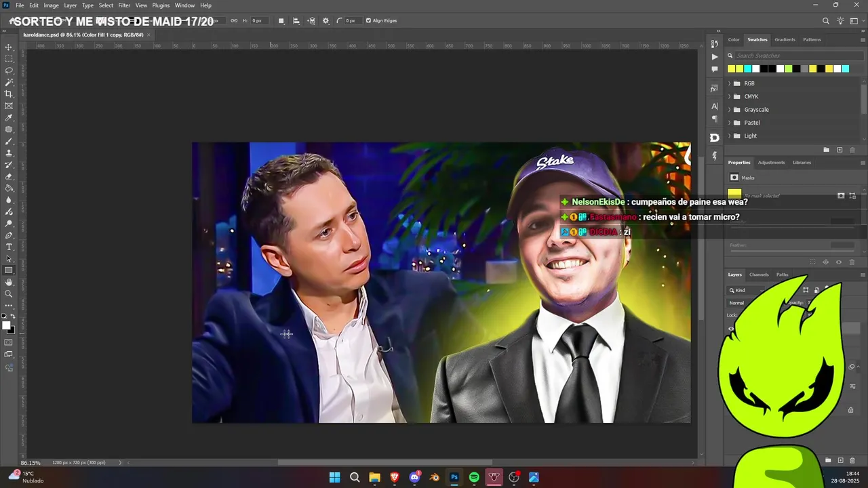Screen dimensions: 868x488
Task: Expand the RGB swatch folder
Action: point(729,83)
